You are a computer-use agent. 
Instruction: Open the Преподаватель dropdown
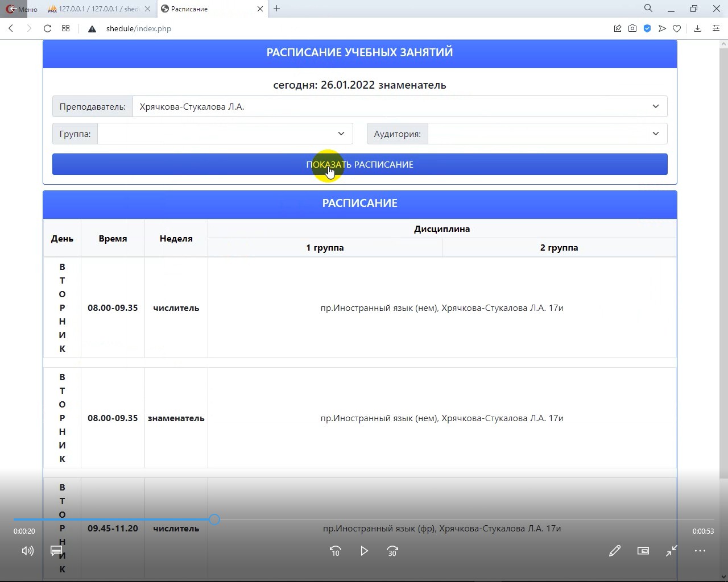coord(400,106)
